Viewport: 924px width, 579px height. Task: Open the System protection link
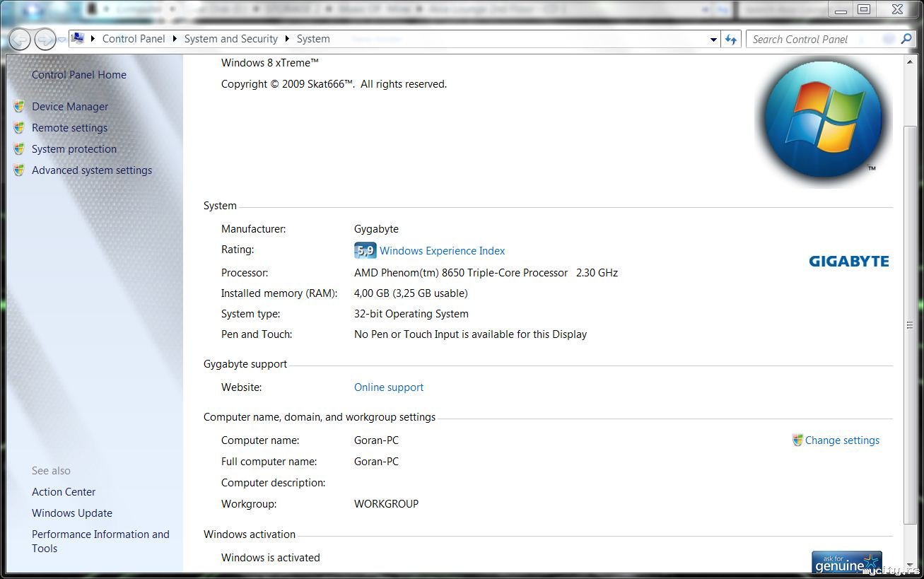[x=74, y=149]
